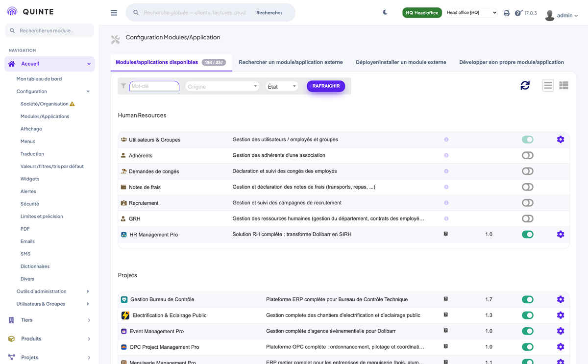Image resolution: width=588 pixels, height=364 pixels.
Task: Click info icon on GRH row
Action: point(446,218)
